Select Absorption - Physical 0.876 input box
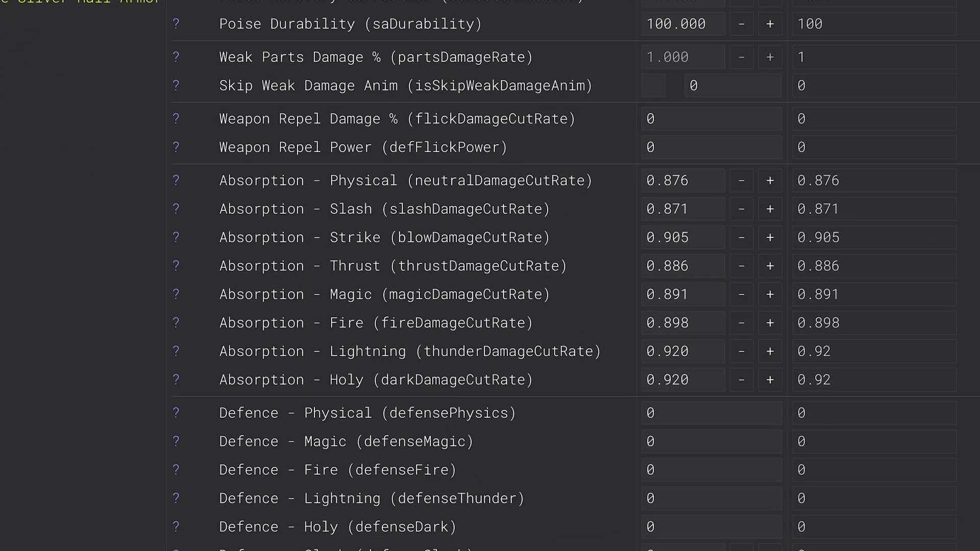Viewport: 980px width, 551px height. point(682,181)
